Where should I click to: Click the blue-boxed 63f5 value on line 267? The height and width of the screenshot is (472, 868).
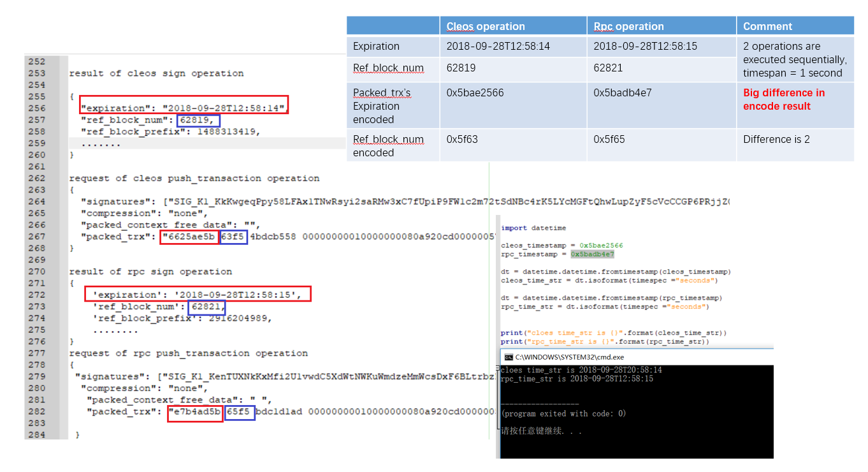(x=233, y=237)
